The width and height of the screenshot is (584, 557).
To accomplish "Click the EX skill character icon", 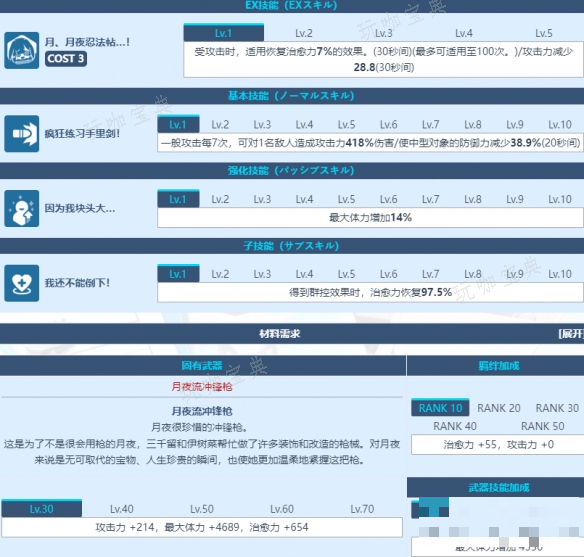I will [22, 50].
